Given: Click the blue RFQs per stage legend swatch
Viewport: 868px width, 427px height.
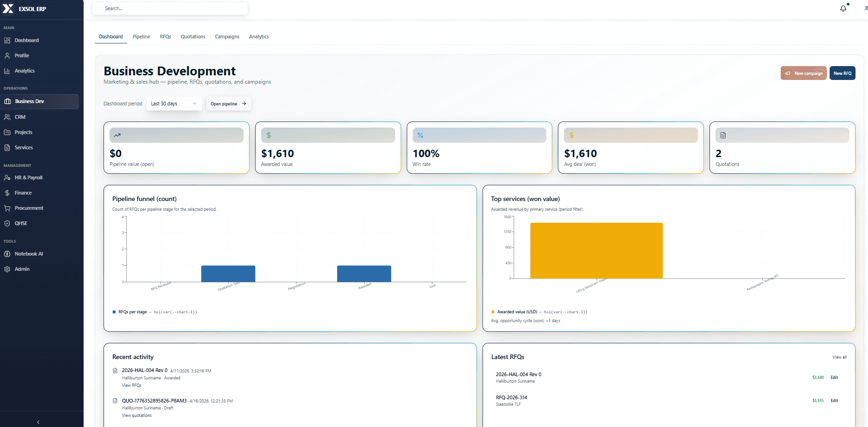Looking at the screenshot, I should point(114,312).
